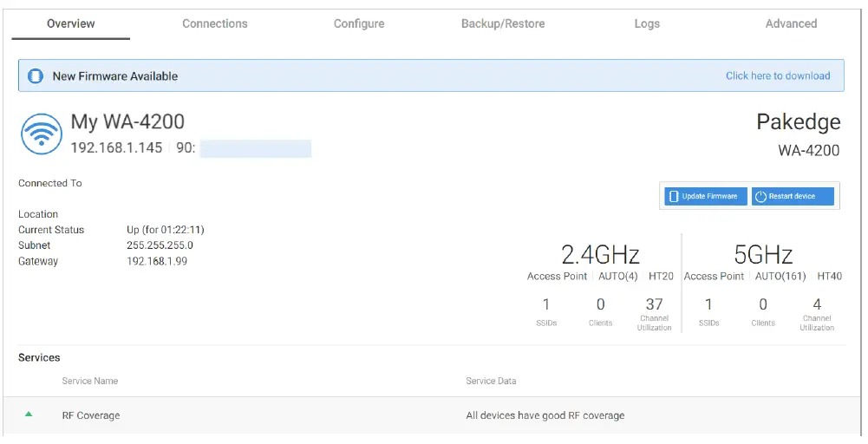Image resolution: width=868 pixels, height=444 pixels.
Task: Select the uptime value Up (for 01:22:11)
Action: [x=166, y=230]
